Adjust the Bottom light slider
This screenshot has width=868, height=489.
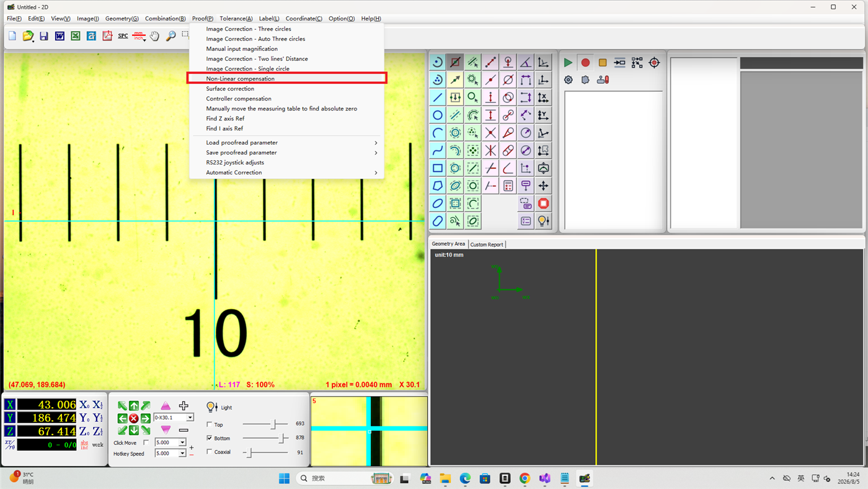tap(265, 438)
